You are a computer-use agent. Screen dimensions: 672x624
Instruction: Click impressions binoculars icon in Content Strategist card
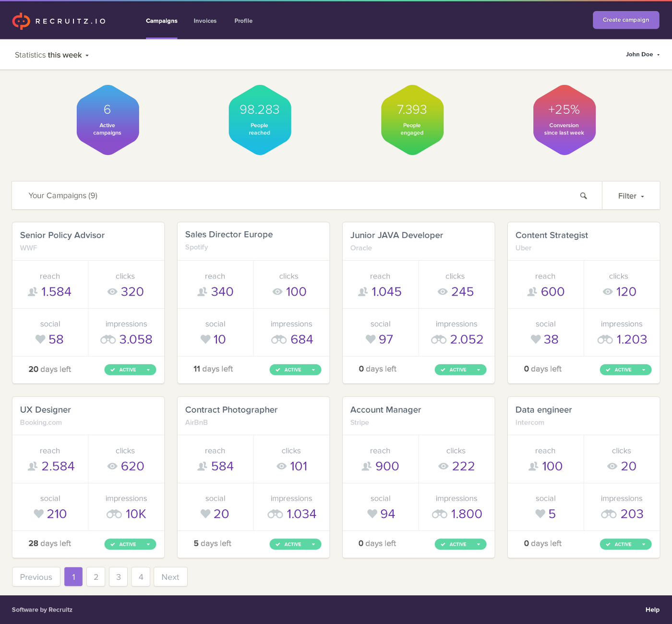[605, 339]
